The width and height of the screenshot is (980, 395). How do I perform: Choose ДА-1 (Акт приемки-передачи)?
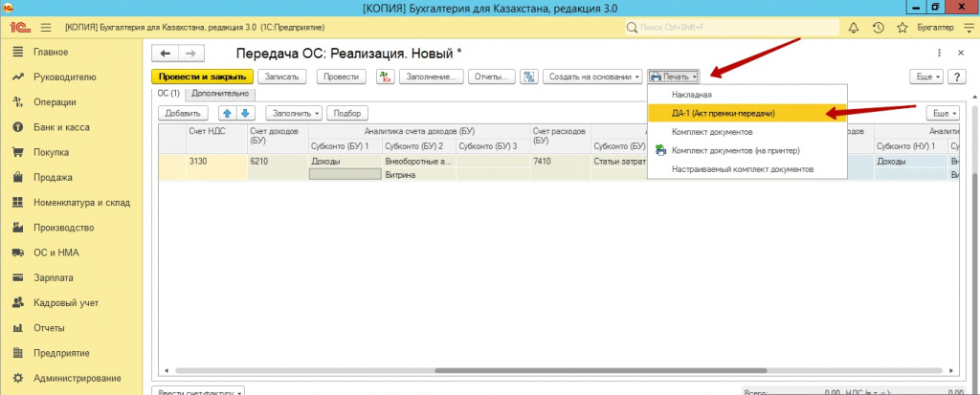click(747, 113)
